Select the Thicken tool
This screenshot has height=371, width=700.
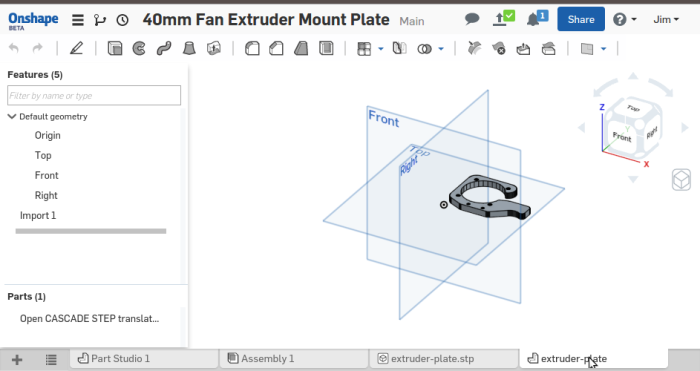214,48
